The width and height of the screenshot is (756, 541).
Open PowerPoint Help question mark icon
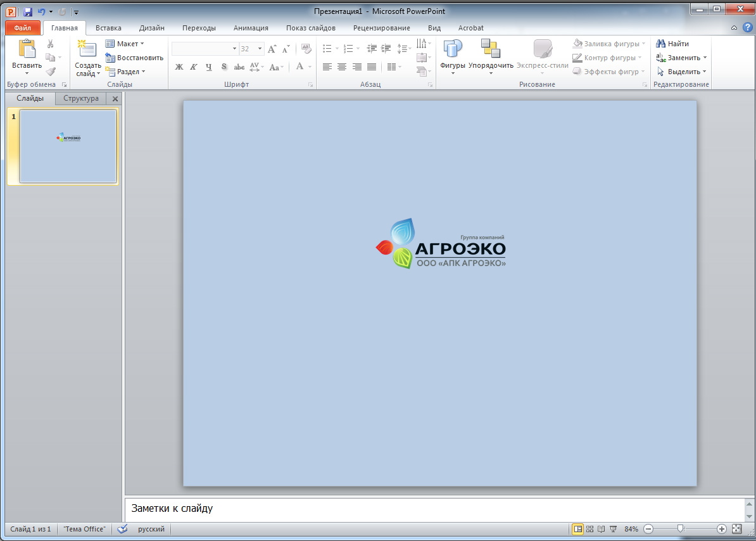747,28
